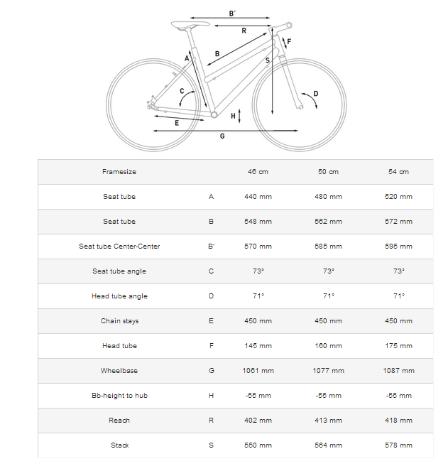Click the Head tube angle row label
Viewport: 448px width, 476px height.
pos(119,296)
